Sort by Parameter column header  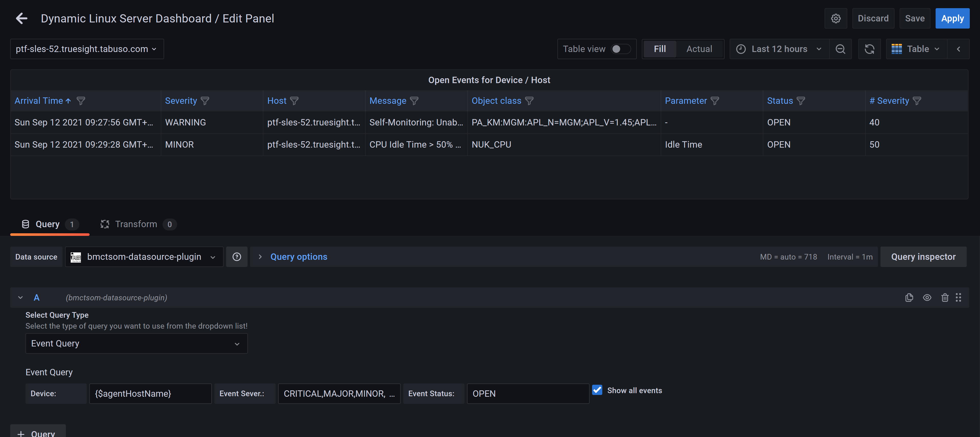[685, 101]
